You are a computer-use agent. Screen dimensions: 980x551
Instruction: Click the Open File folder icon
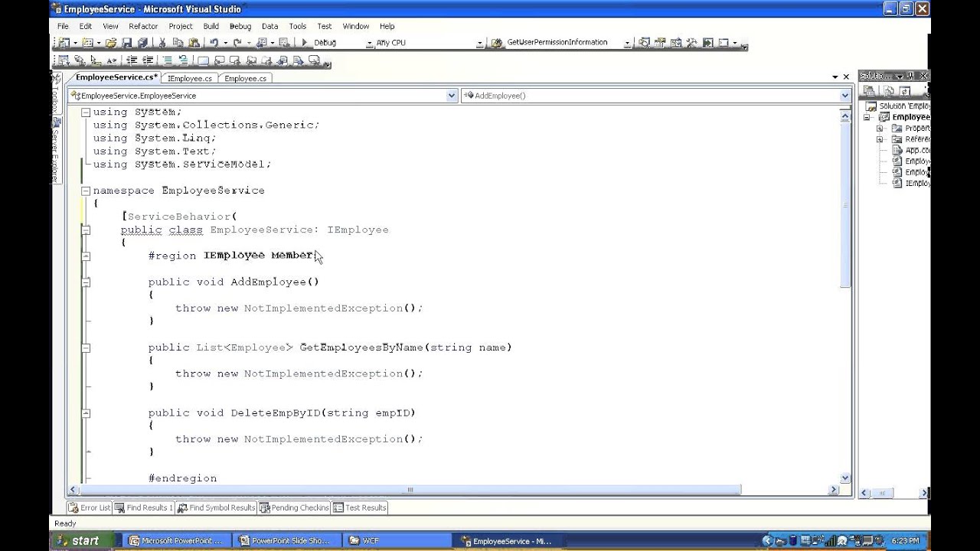110,43
